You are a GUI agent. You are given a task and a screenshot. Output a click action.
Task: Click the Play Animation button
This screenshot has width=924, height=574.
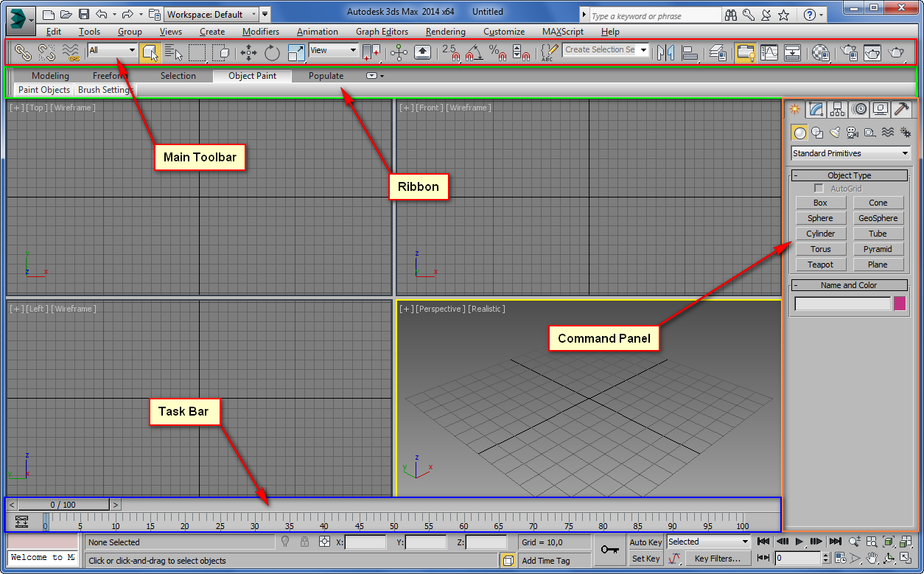(799, 542)
